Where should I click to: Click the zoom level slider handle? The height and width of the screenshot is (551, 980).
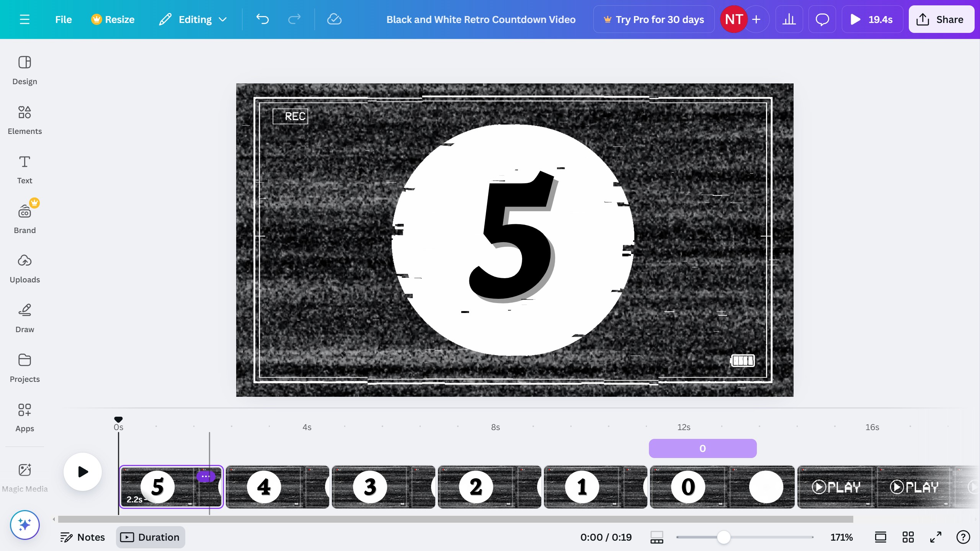tap(724, 537)
